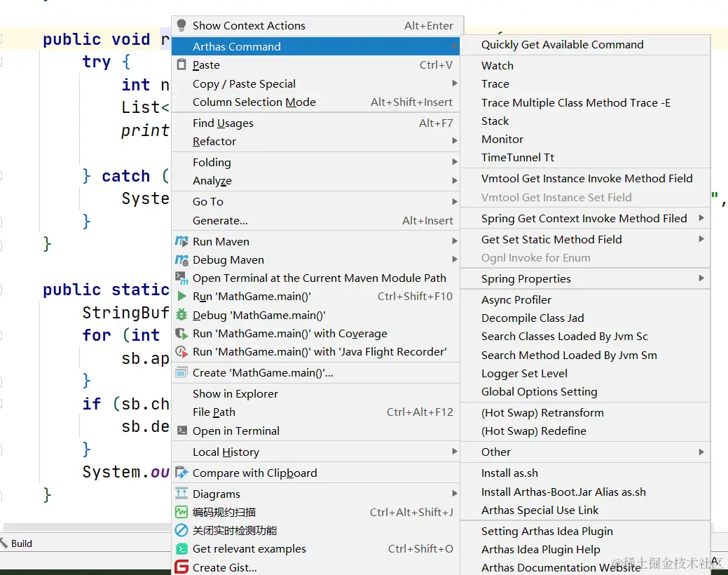Viewport: 728px width, 575px height.
Task: Select TimeTunnel Tt
Action: pyautogui.click(x=586, y=157)
